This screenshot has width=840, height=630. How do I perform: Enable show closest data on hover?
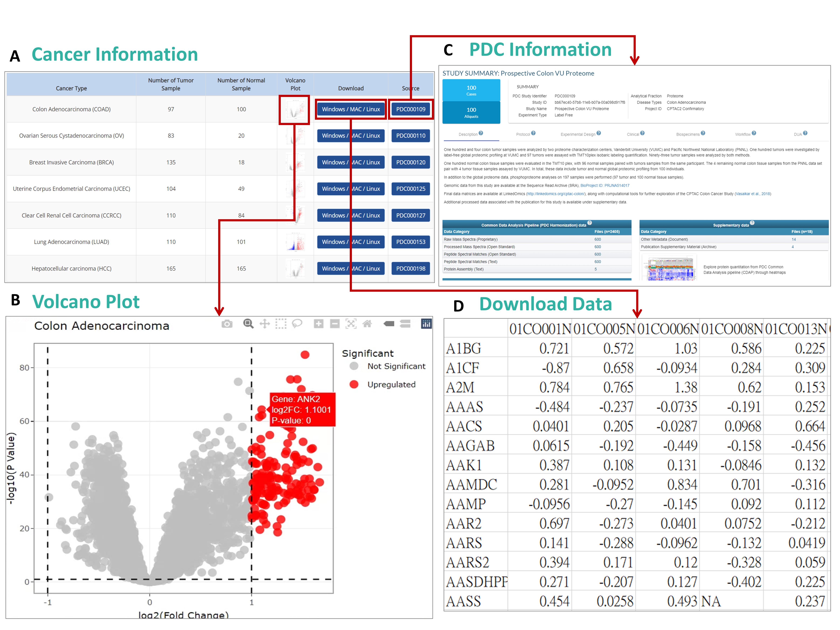point(389,324)
